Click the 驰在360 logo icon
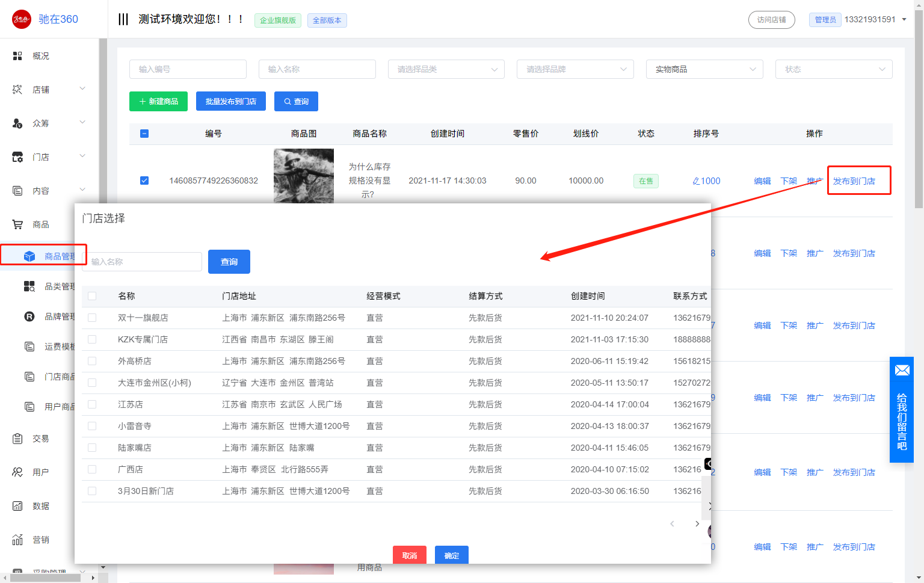The height and width of the screenshot is (583, 924). (22, 19)
